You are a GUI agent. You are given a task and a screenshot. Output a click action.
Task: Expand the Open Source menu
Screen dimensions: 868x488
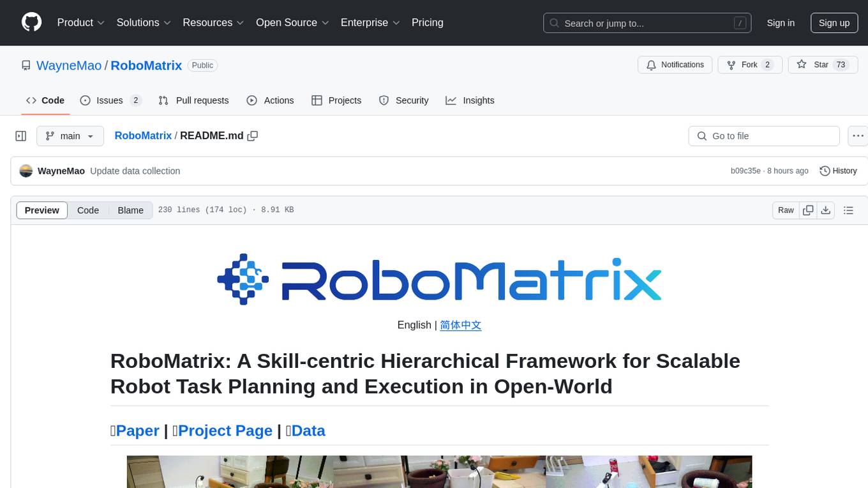click(x=292, y=22)
